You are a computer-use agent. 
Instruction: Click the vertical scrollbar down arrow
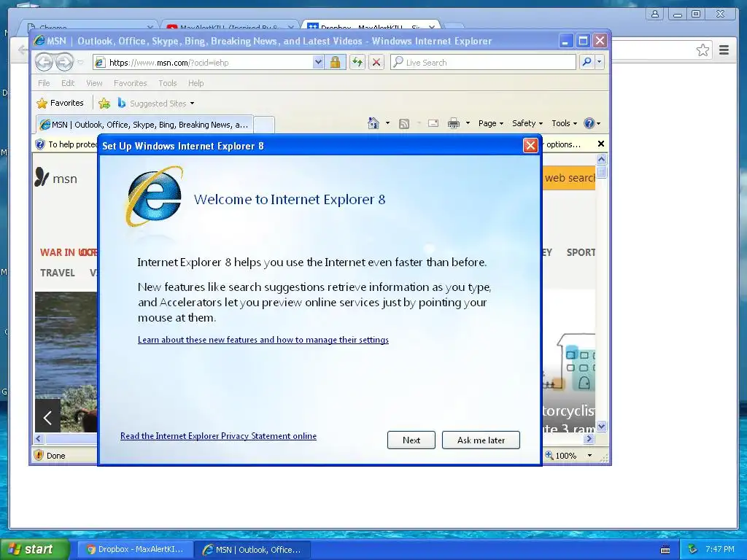pyautogui.click(x=601, y=426)
